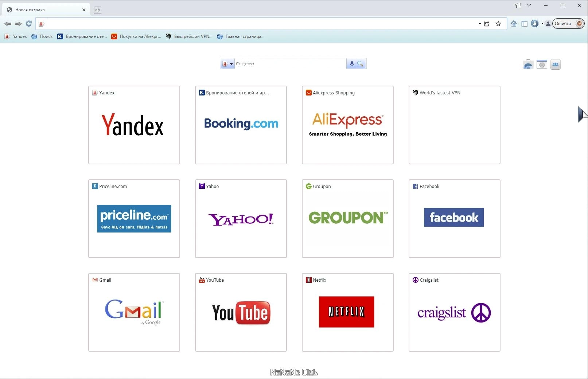
Task: Click the profile person icon in toolbar
Action: (x=548, y=24)
